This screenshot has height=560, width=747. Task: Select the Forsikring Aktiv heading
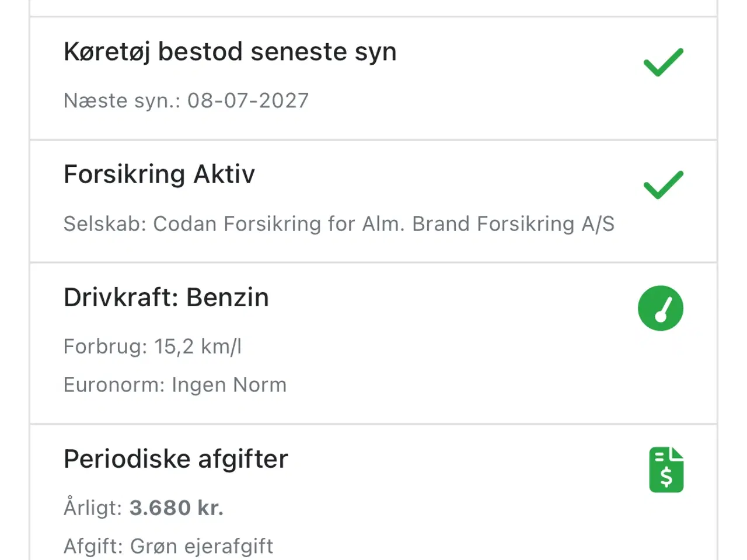pyautogui.click(x=159, y=174)
